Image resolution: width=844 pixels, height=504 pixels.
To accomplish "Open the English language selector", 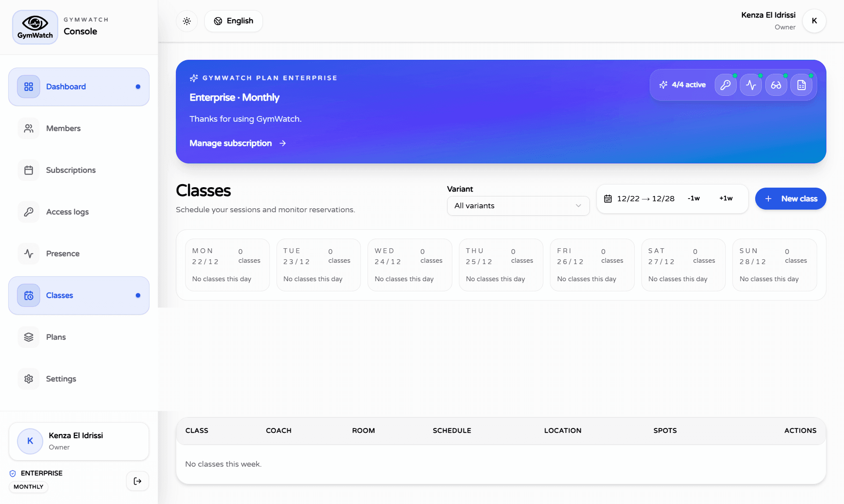I will [x=233, y=21].
